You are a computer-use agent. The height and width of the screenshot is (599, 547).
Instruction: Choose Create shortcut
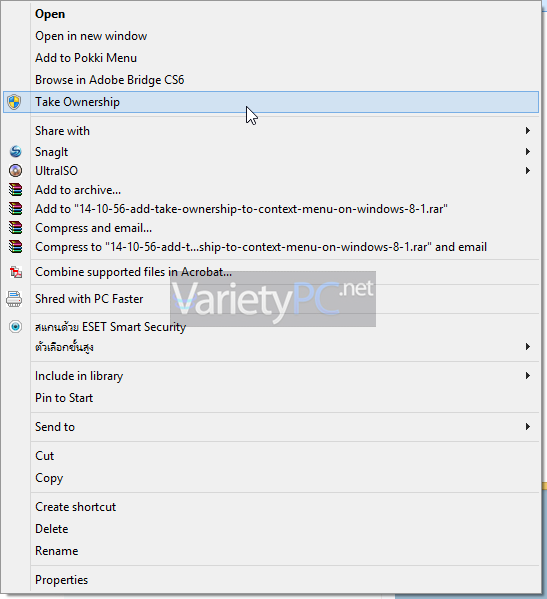pyautogui.click(x=75, y=507)
